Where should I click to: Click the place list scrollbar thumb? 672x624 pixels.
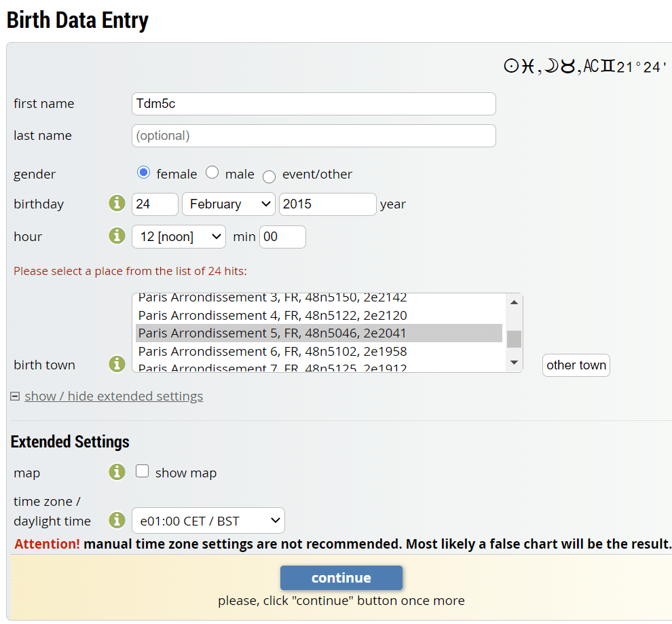click(515, 339)
